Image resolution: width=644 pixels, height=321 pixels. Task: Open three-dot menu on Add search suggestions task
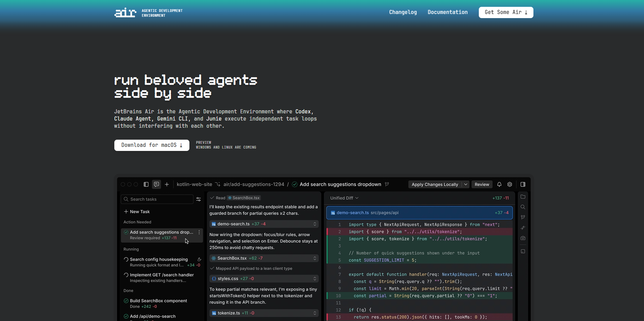point(199,232)
